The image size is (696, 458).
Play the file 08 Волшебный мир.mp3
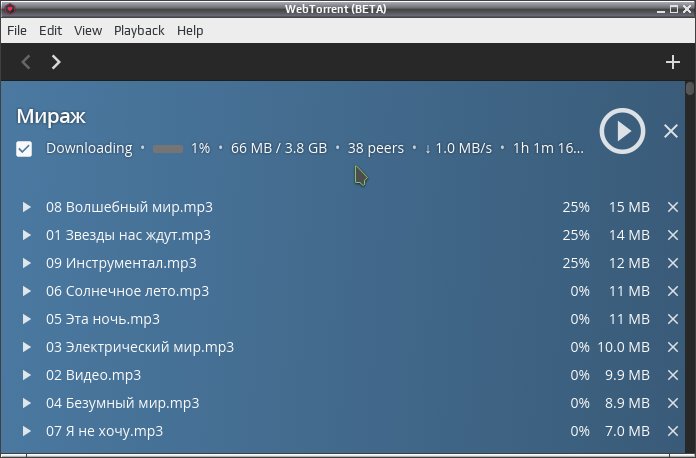(x=27, y=207)
